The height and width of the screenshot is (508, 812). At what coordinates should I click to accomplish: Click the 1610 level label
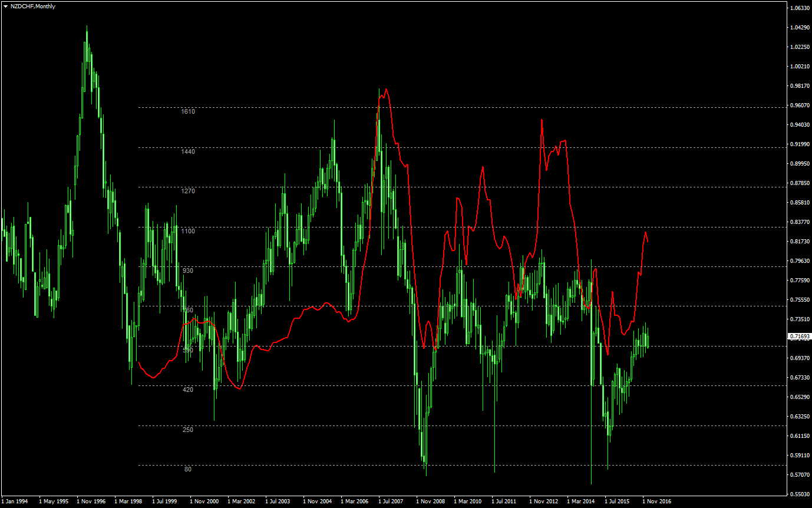pyautogui.click(x=188, y=111)
